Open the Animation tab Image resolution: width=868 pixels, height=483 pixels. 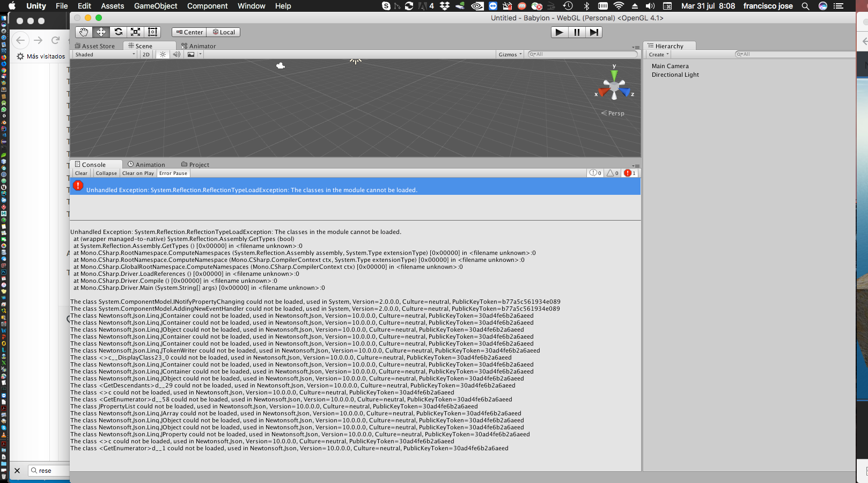[x=146, y=165]
